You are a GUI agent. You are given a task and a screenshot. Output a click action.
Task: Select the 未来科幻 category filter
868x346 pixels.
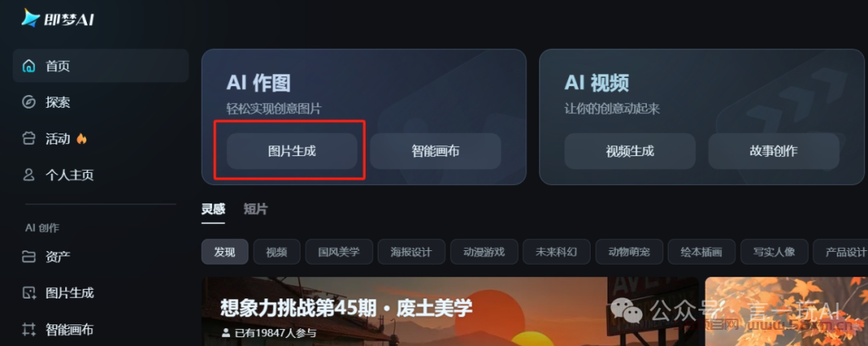point(556,252)
